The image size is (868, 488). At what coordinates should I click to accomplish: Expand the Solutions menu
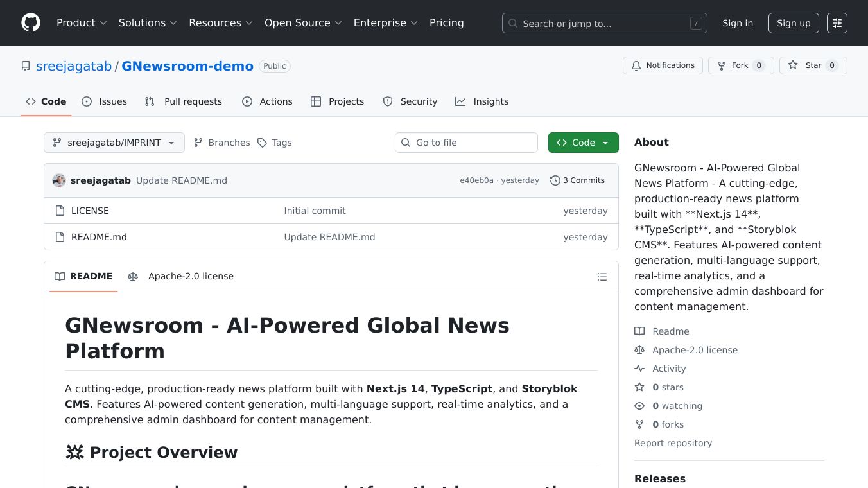coord(148,23)
